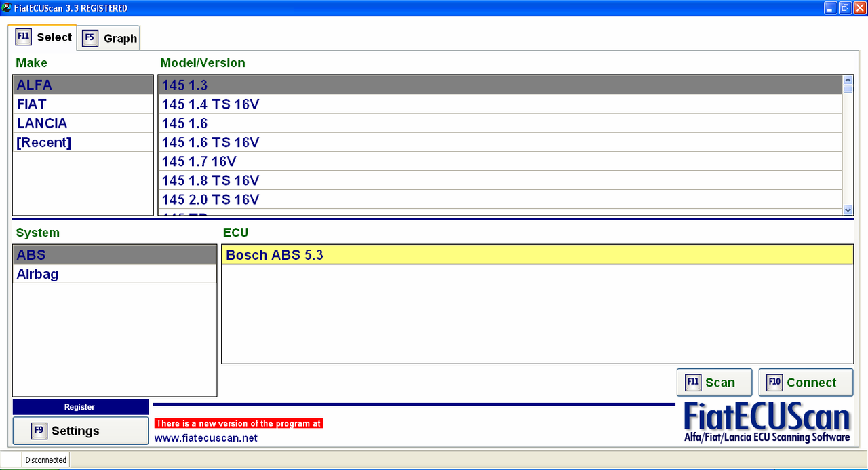Click the F5 key icon on Graph tab
This screenshot has width=868, height=470.
90,38
